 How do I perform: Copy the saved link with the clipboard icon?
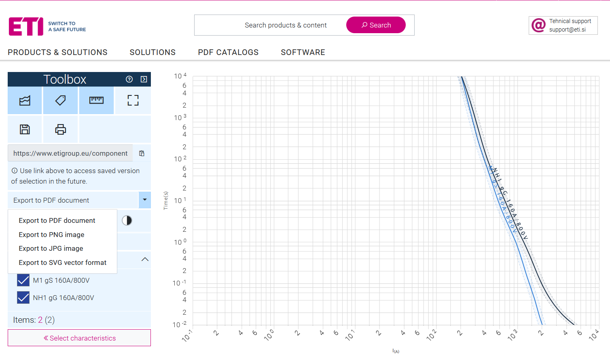coord(142,153)
